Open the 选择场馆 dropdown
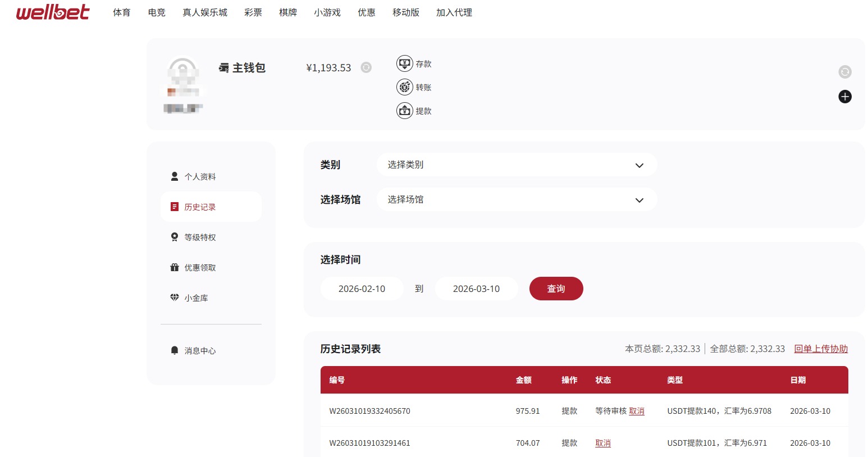868x457 pixels. (x=517, y=199)
